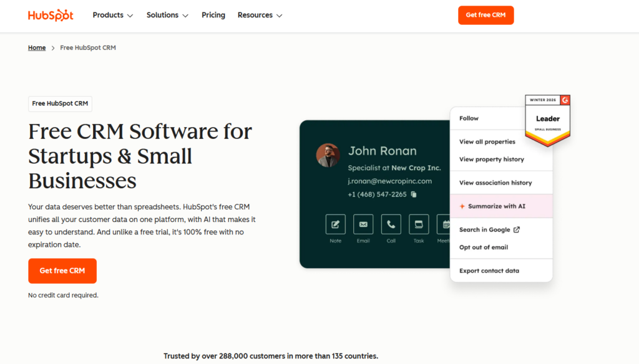Copy phone number using the copy icon
Image resolution: width=639 pixels, height=364 pixels.
(x=414, y=194)
